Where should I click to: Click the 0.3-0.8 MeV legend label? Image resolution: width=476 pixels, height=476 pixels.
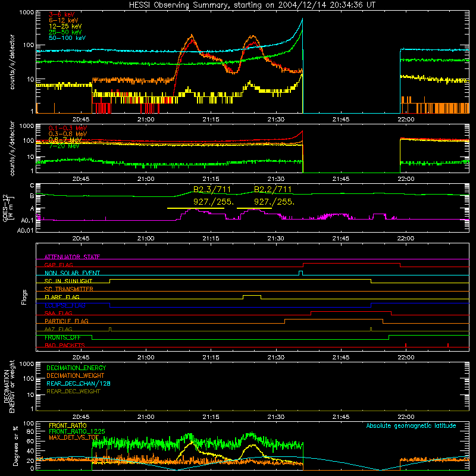[68, 134]
